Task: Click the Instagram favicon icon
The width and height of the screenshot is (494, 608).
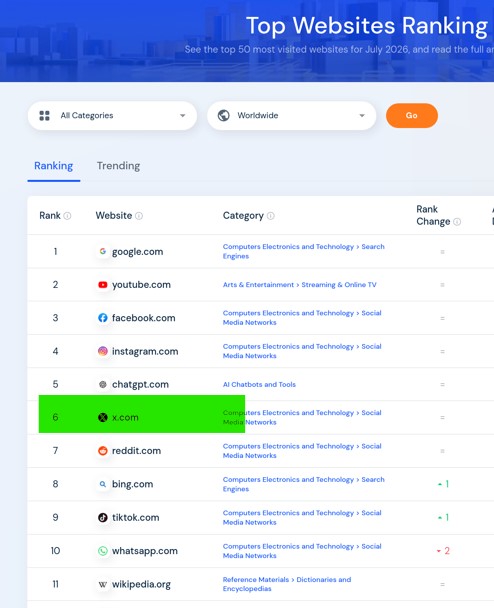Action: coord(102,351)
